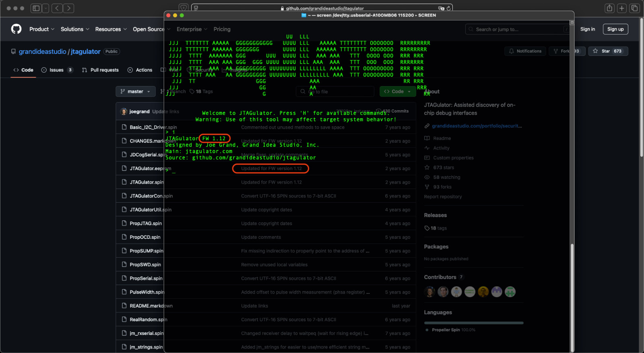The image size is (644, 353).
Task: Click 'Source: github.com' line in the terminal
Action: [x=241, y=158]
